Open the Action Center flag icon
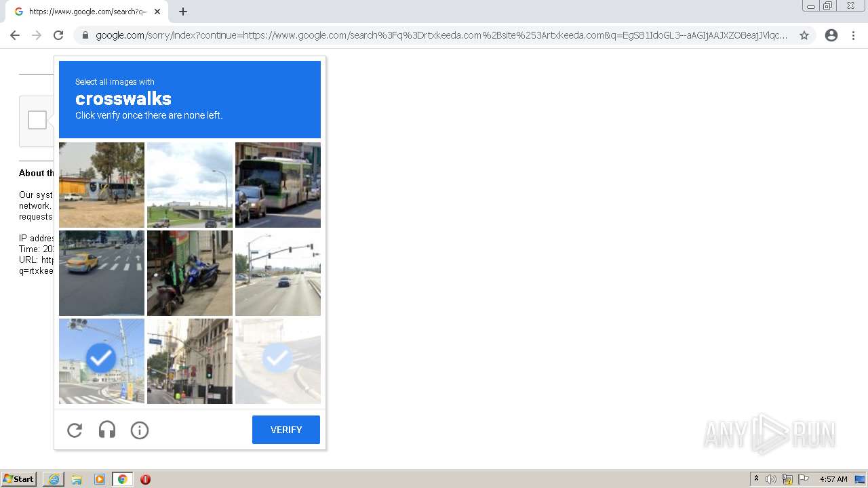The image size is (868, 488). 804,479
